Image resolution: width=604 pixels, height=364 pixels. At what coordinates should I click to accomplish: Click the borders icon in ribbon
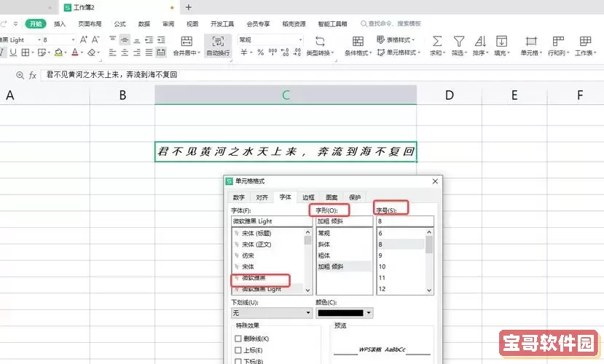(x=26, y=52)
